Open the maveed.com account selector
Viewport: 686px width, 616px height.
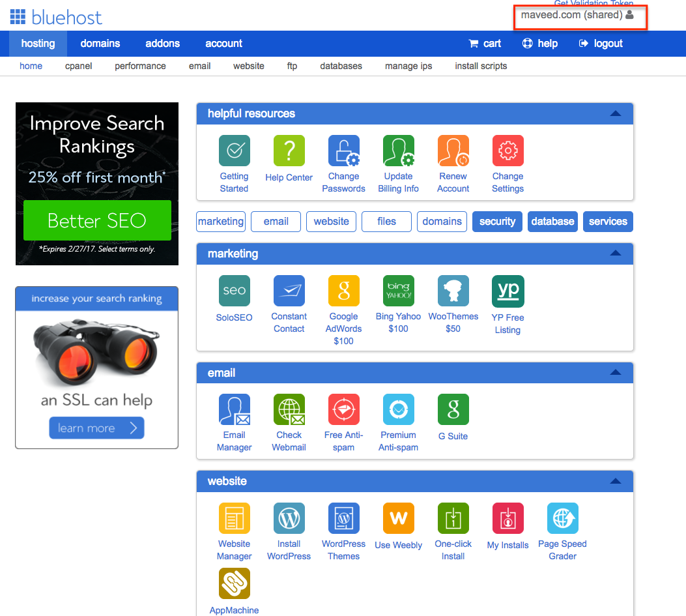coord(577,15)
